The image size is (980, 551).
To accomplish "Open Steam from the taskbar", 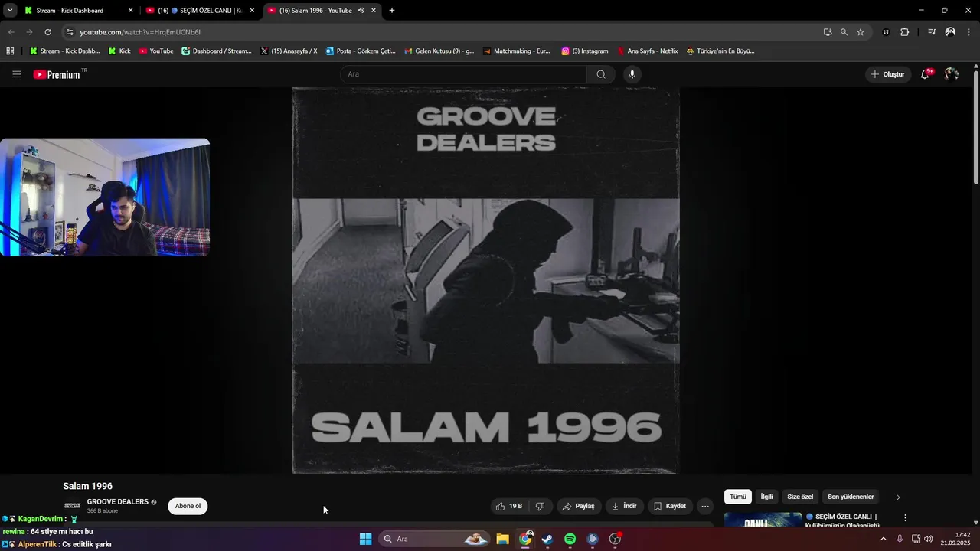I will [x=547, y=539].
